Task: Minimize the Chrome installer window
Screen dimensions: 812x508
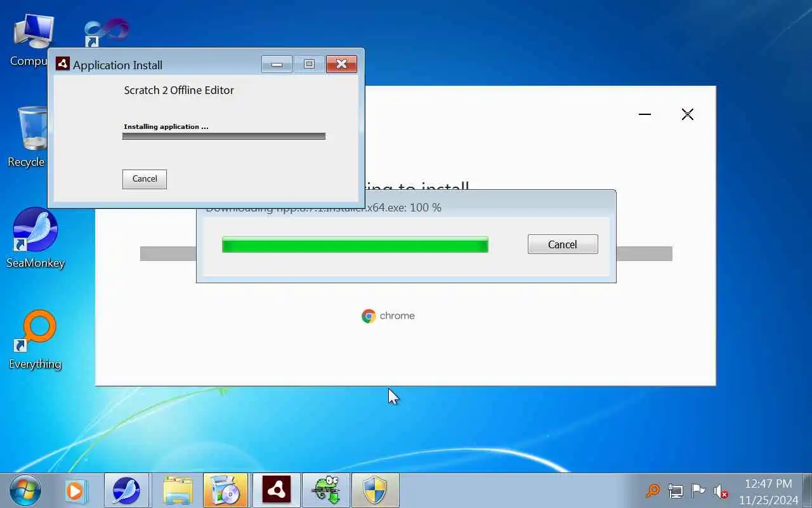Action: pos(645,114)
